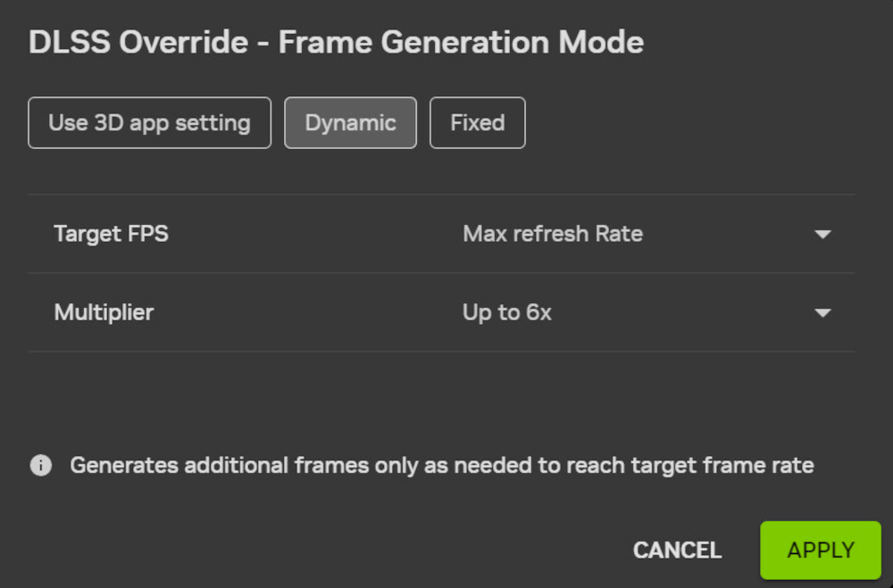Select the Use 3D app setting option
This screenshot has height=588, width=893.
click(x=149, y=123)
